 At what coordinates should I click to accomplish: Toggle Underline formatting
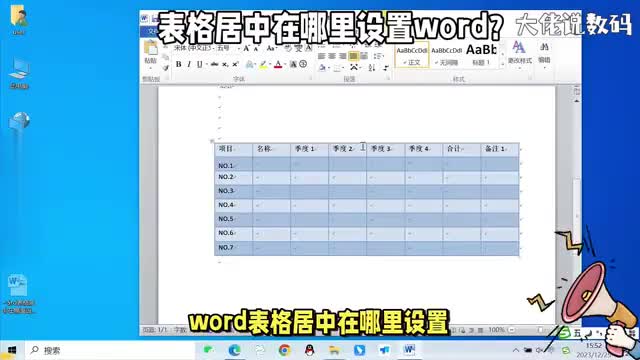(x=199, y=64)
